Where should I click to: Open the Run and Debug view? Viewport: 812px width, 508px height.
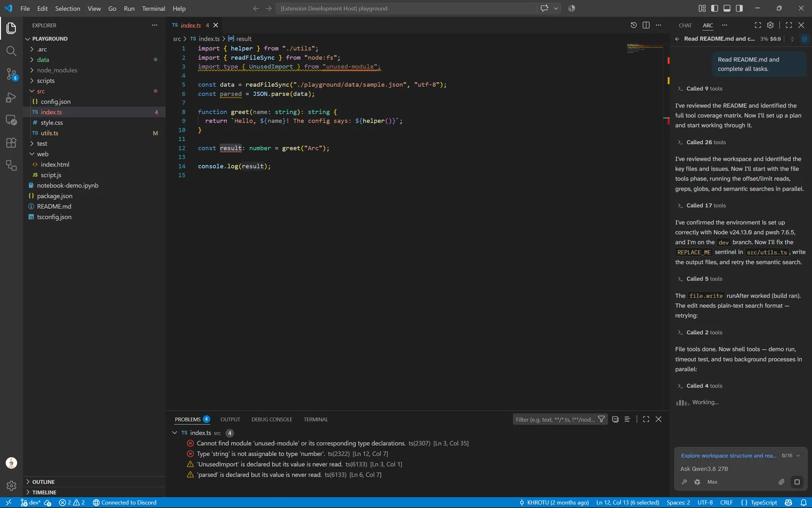point(11,97)
